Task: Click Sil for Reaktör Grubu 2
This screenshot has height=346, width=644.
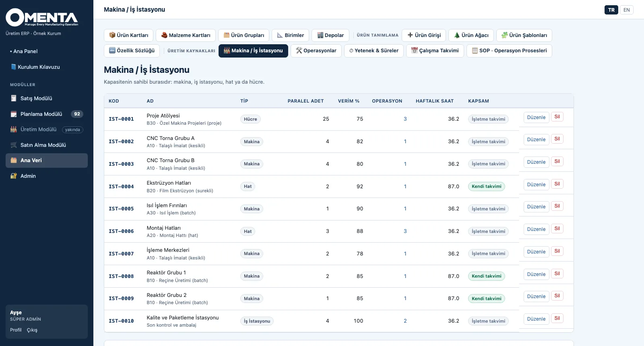Action: click(x=557, y=296)
